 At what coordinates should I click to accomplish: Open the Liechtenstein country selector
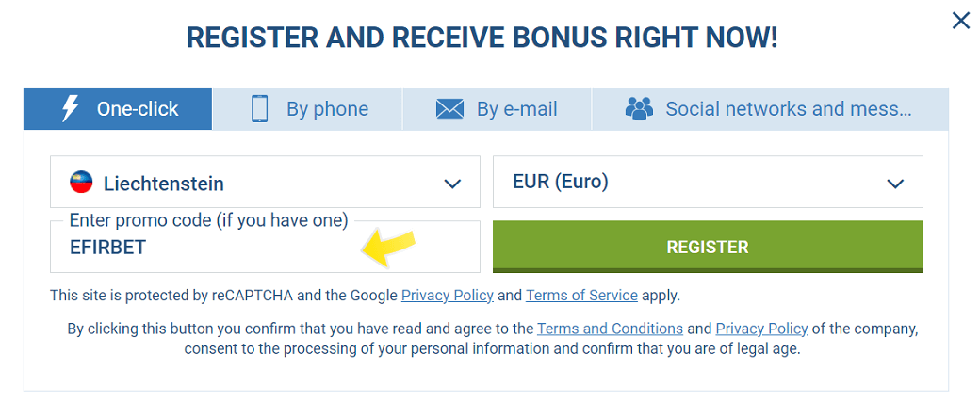tap(265, 182)
